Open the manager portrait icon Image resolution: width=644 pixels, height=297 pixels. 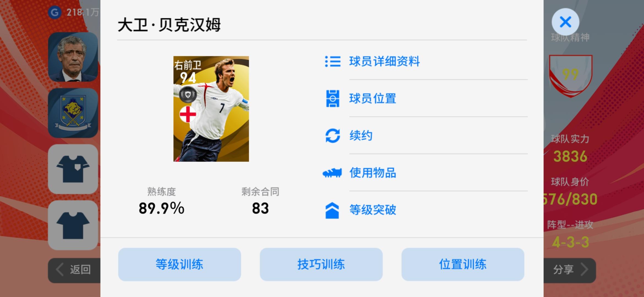point(73,57)
